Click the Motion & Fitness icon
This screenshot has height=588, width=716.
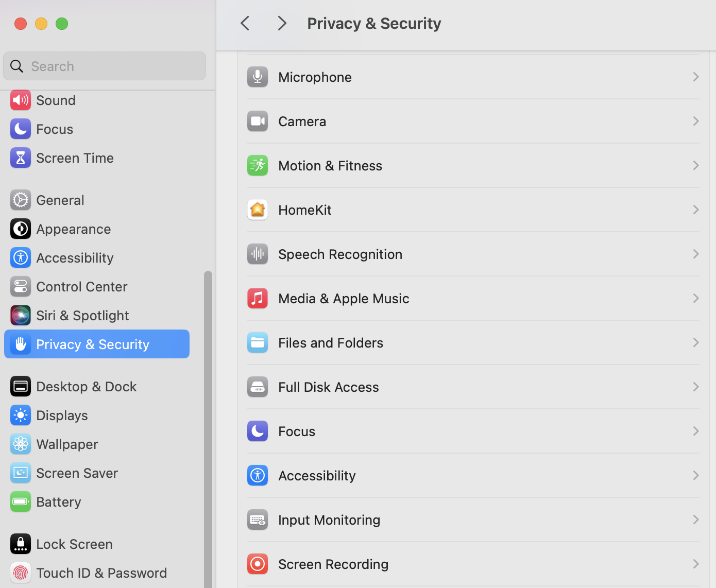pyautogui.click(x=258, y=166)
